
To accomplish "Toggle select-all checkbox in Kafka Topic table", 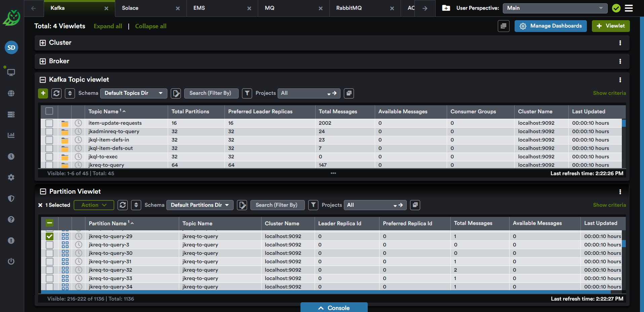I will [x=49, y=111].
